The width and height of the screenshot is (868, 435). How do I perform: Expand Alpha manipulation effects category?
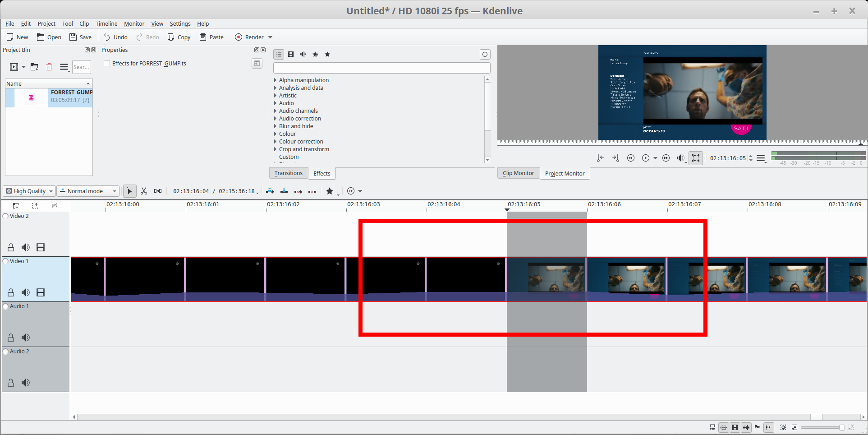tap(275, 80)
